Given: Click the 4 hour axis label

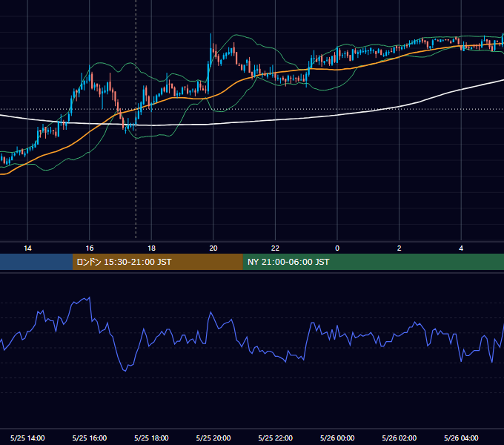Looking at the screenshot, I should click(461, 248).
